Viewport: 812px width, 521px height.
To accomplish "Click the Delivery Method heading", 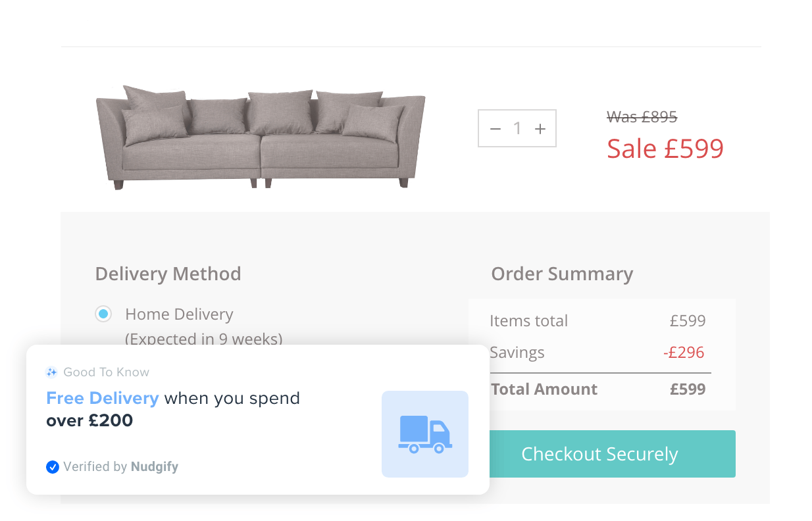I will click(x=168, y=274).
